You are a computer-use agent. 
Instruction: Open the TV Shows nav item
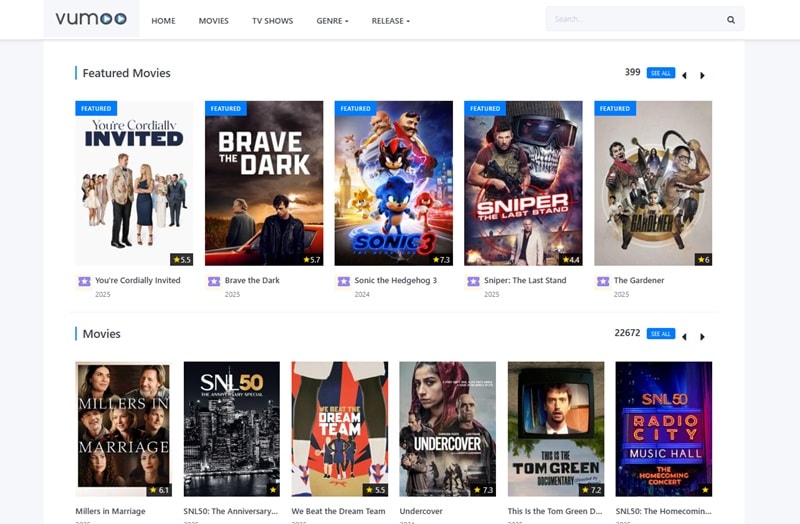(272, 21)
